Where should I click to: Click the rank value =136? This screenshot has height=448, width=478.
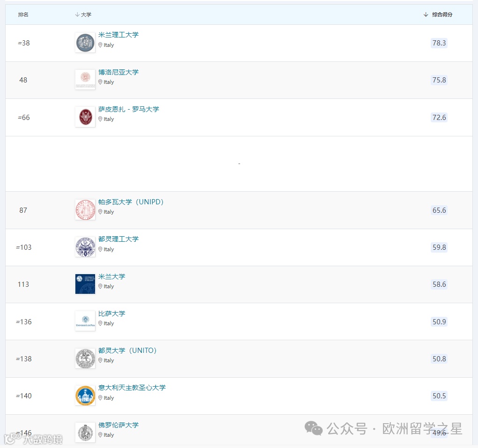tap(24, 321)
